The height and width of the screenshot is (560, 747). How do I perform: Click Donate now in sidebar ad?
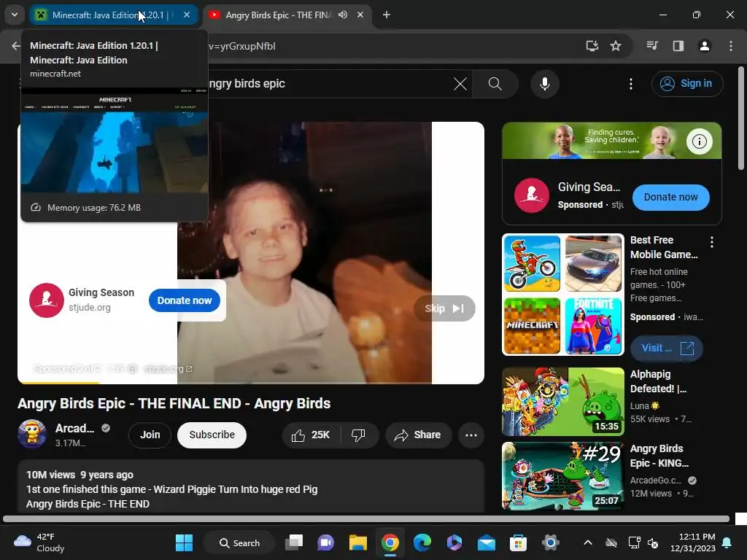pos(671,197)
